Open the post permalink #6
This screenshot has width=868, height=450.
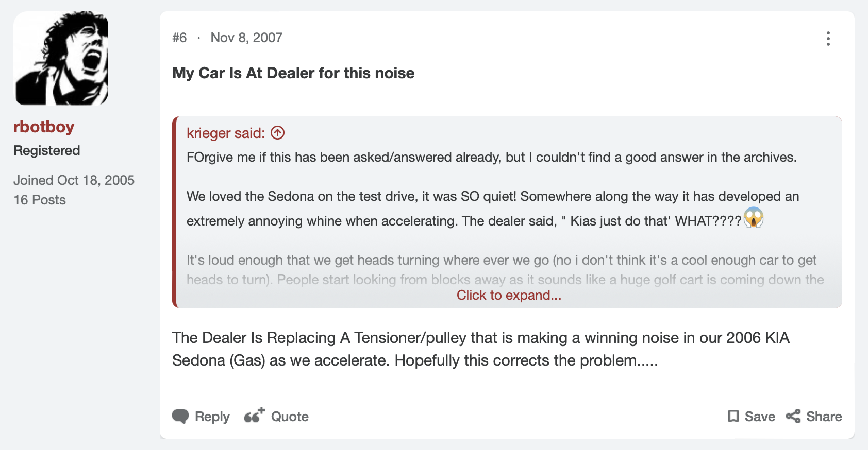(x=179, y=38)
